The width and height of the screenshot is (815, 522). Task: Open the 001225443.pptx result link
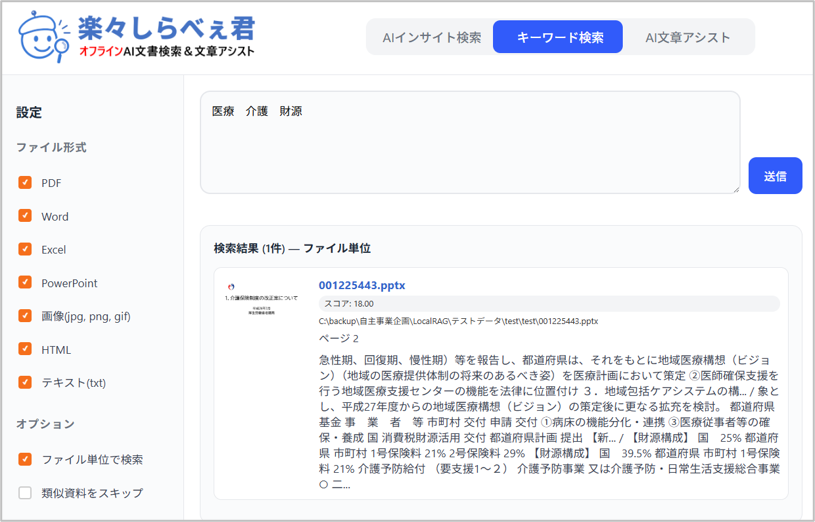(x=362, y=285)
